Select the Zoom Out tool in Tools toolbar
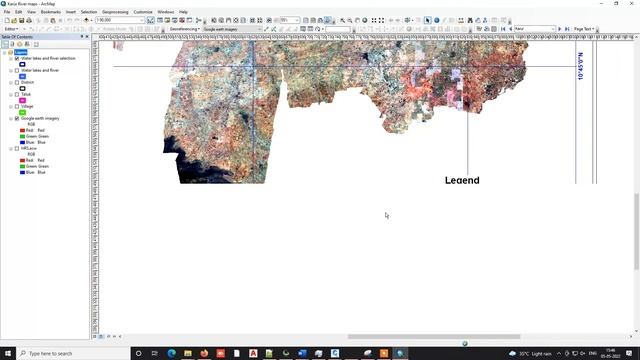This screenshot has width=640, height=360. 350,20
